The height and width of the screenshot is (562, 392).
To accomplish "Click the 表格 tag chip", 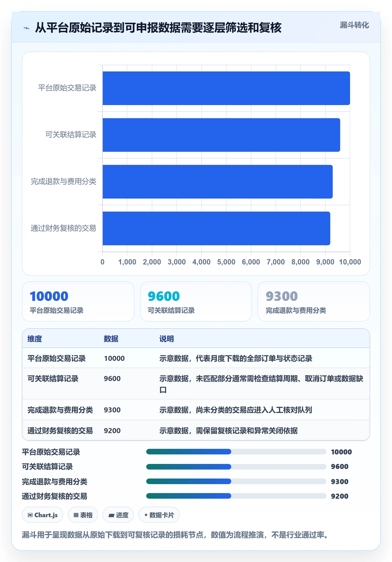I will pos(83,515).
